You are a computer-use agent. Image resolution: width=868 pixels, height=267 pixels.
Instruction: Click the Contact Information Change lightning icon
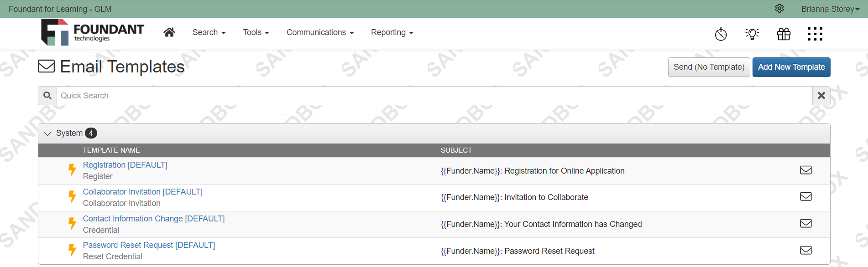(x=72, y=223)
